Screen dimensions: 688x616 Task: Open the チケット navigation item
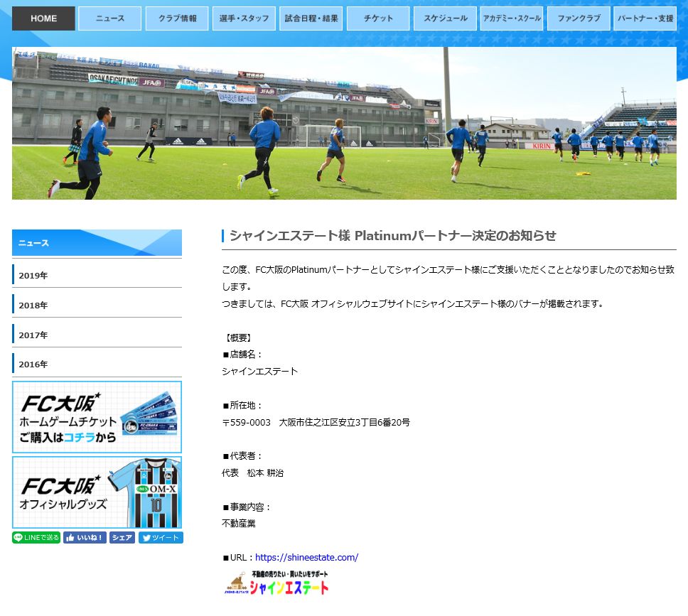click(378, 18)
